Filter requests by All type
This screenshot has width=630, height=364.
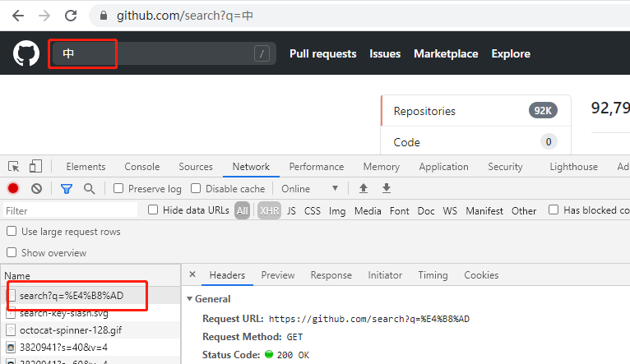(243, 210)
